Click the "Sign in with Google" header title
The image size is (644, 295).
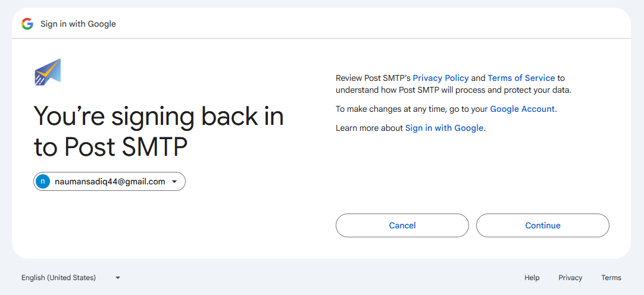pos(78,24)
